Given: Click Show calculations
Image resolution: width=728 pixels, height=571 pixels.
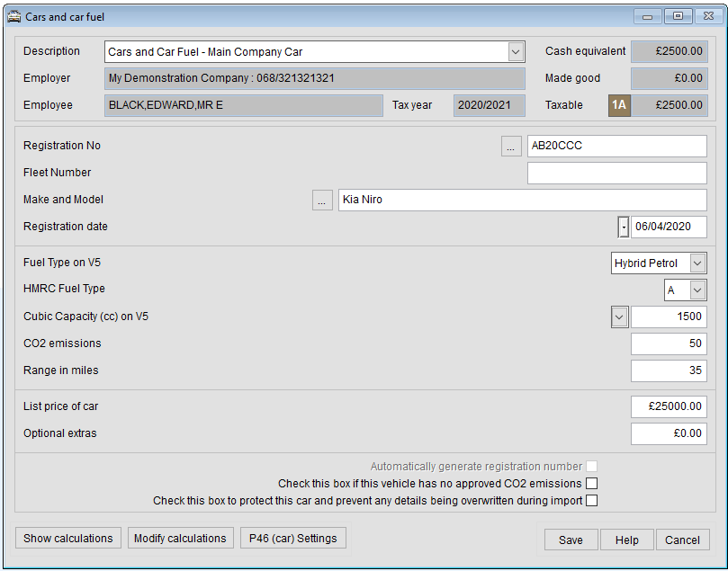Looking at the screenshot, I should (67, 538).
